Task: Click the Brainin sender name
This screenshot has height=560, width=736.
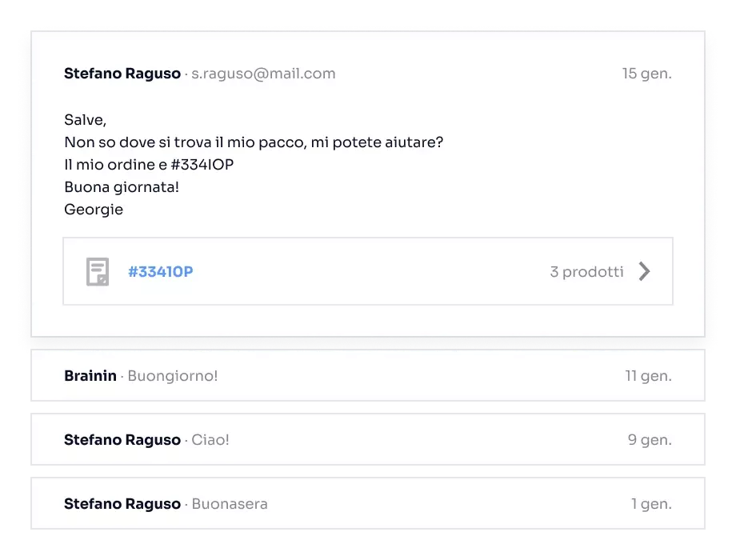Action: [x=90, y=376]
